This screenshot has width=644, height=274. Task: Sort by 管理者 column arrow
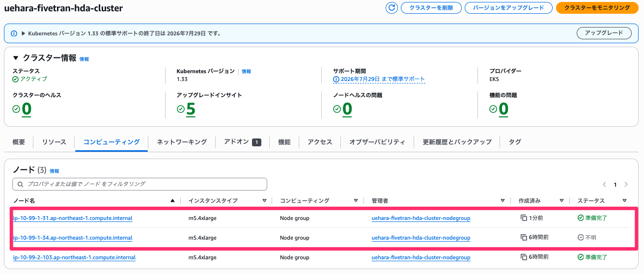click(x=503, y=200)
